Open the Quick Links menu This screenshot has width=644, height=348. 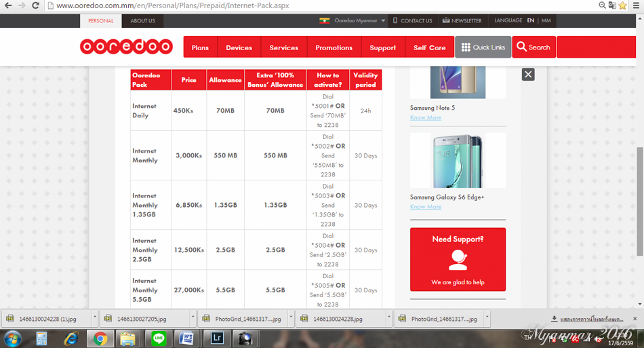click(483, 47)
